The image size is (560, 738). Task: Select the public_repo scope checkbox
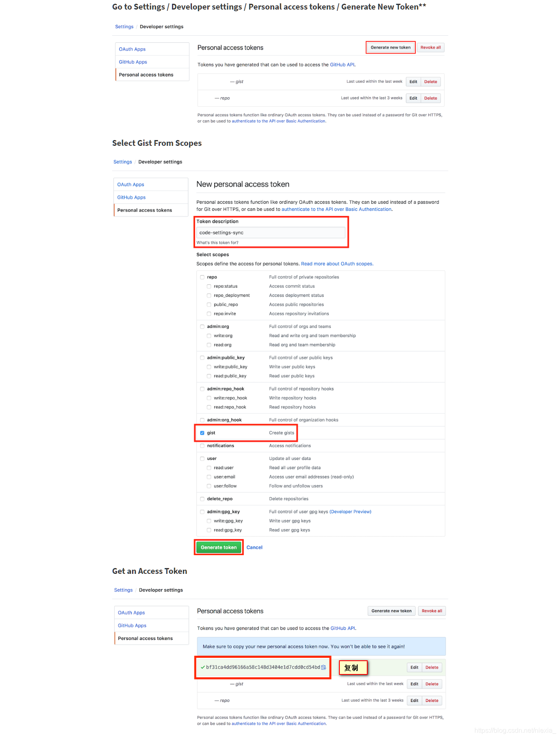coord(209,305)
